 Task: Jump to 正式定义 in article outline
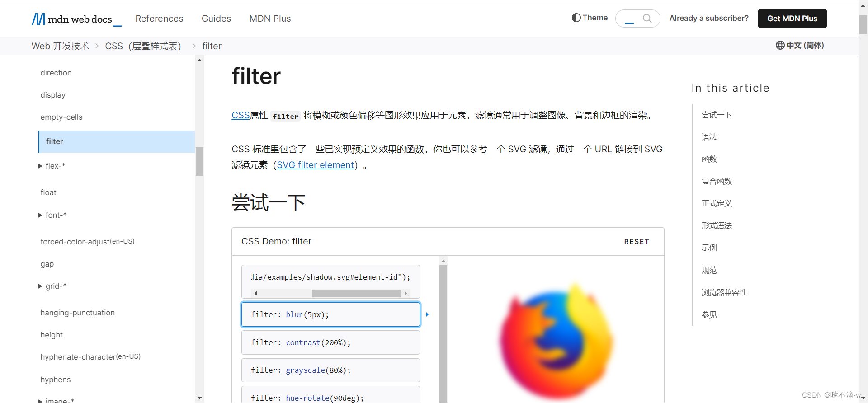click(717, 203)
